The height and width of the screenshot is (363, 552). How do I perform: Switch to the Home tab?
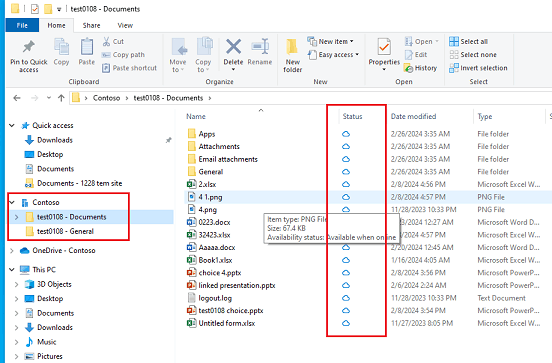pyautogui.click(x=56, y=25)
